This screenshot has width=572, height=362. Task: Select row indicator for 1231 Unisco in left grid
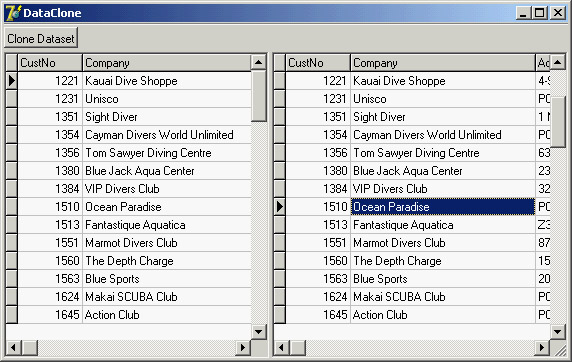(x=12, y=99)
